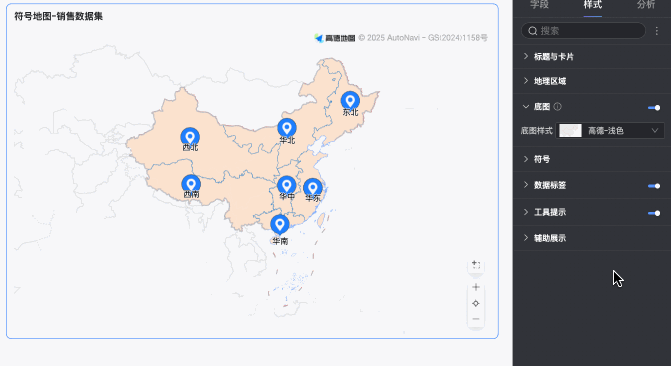
Task: Expand the 地理区域 section
Action: tap(592, 81)
